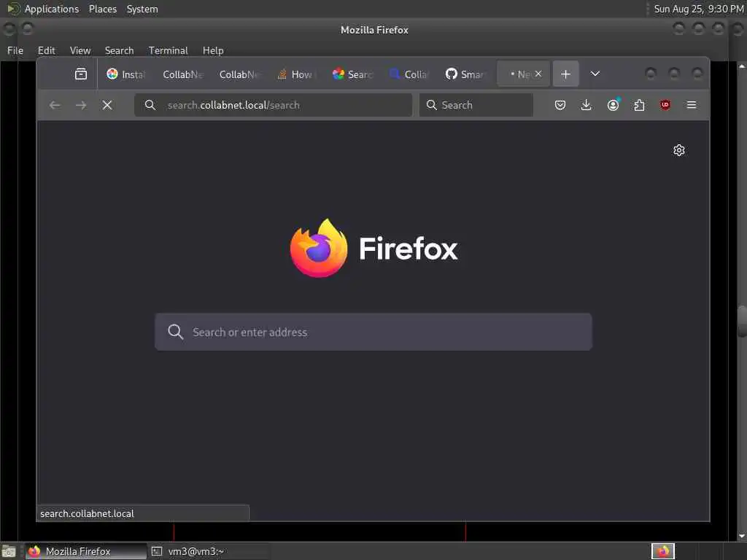The image size is (747, 560).
Task: Open the terminal File menu
Action: (x=15, y=50)
